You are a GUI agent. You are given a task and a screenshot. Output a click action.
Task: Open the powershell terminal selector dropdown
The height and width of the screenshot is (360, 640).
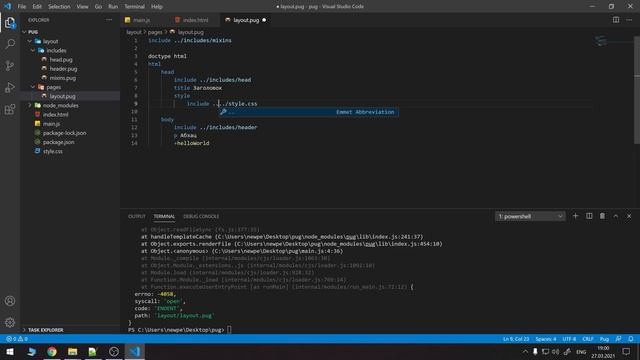(x=530, y=216)
